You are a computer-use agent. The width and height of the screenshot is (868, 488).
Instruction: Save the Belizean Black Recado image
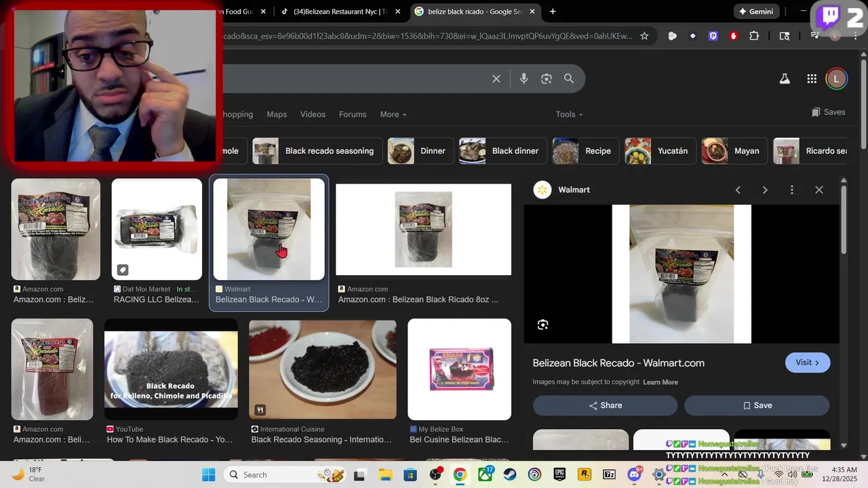pos(757,405)
